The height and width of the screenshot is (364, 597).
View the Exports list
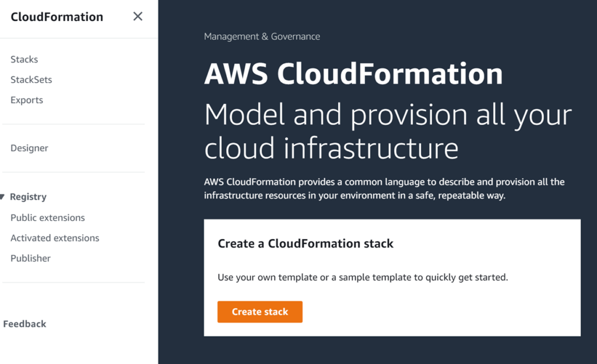click(x=26, y=100)
